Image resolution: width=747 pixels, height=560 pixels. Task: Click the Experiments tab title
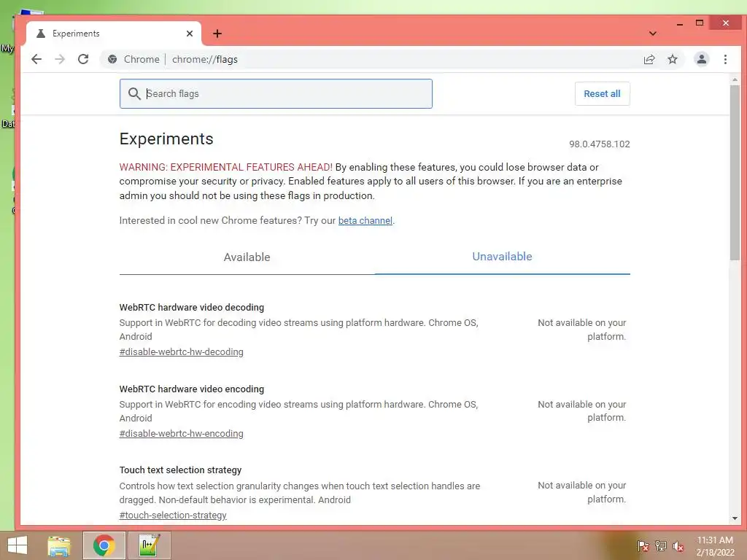(76, 34)
